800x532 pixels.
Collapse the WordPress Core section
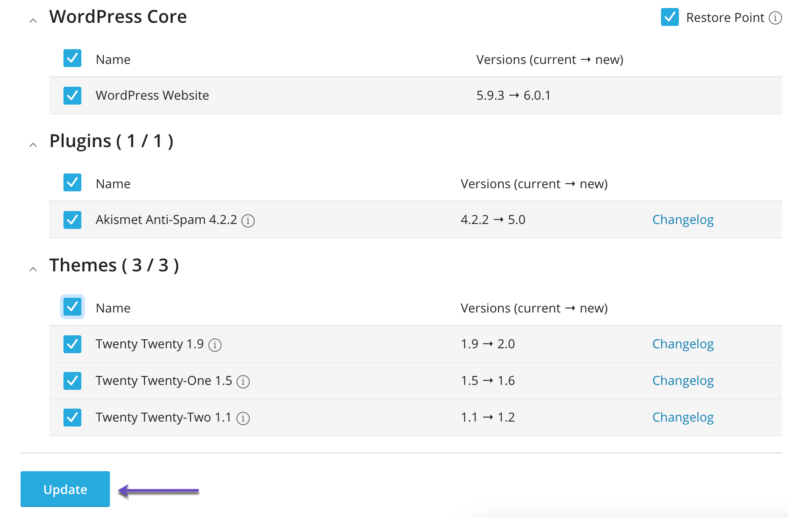click(33, 21)
